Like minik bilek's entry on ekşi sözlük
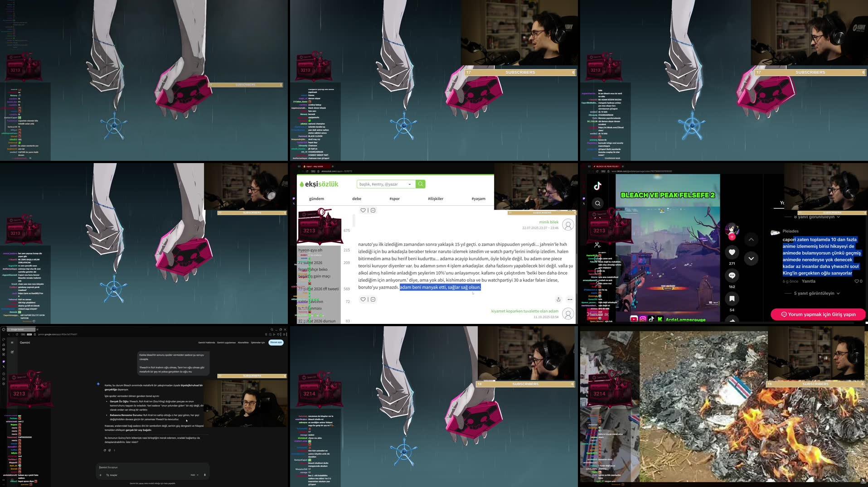Screen dimensions: 868x487 364,299
